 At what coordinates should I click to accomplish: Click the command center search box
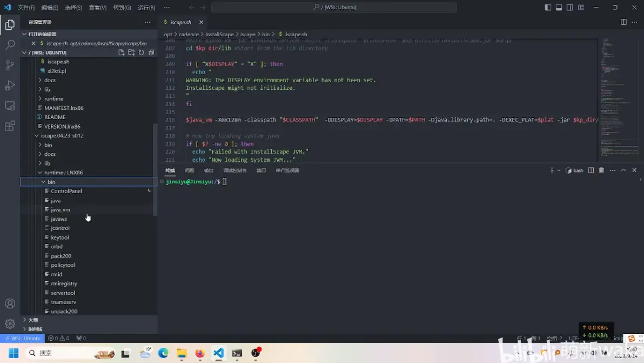334,8
